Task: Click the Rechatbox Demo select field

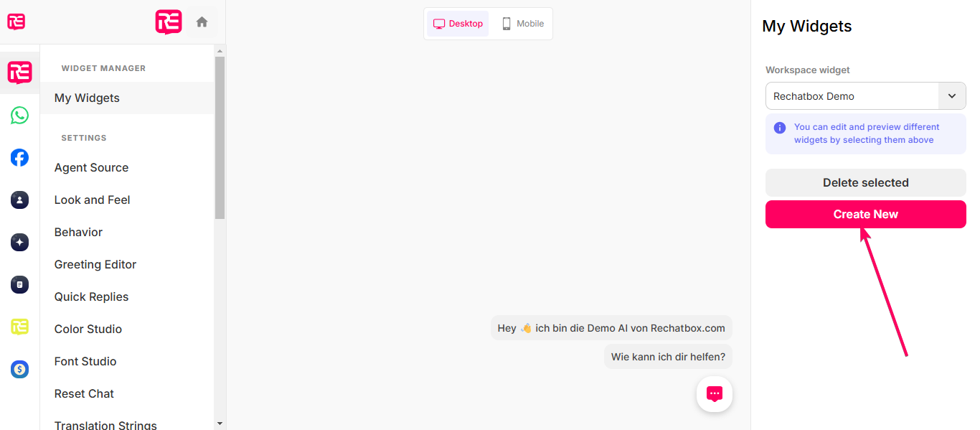Action: (x=866, y=96)
